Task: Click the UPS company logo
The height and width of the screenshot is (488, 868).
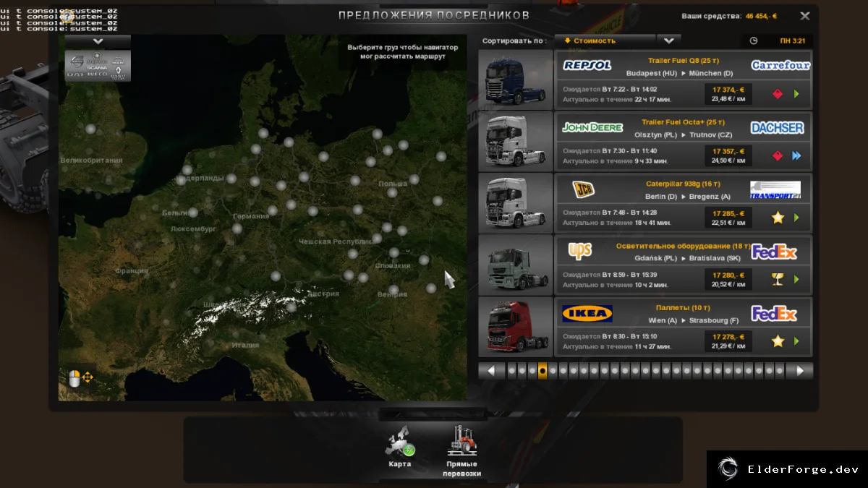Action: (580, 250)
